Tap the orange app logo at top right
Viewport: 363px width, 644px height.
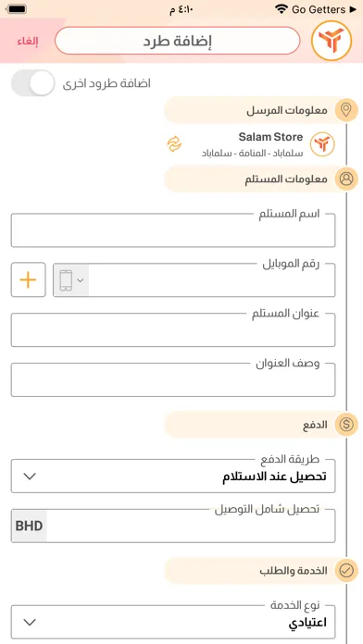coord(332,41)
